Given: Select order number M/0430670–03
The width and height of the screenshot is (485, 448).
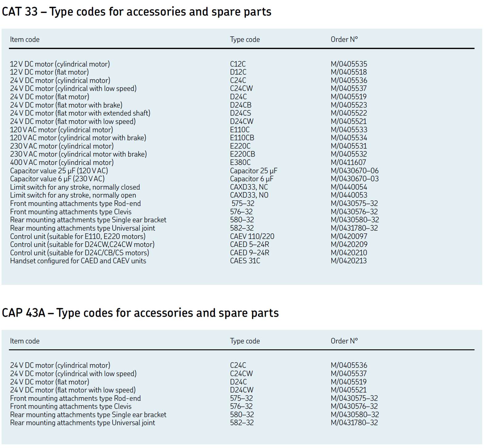Looking at the screenshot, I should coord(355,179).
